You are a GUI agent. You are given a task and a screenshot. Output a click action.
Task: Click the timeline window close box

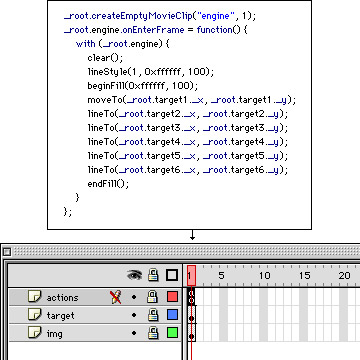7,251
